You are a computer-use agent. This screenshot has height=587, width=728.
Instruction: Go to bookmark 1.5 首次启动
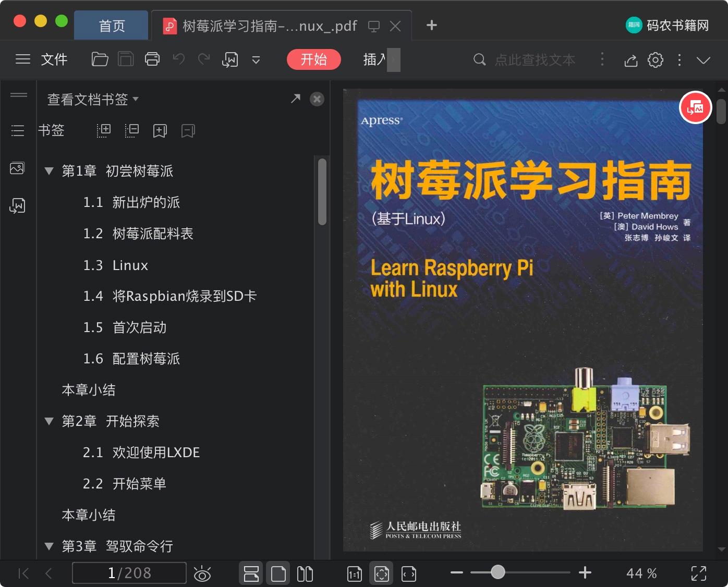coord(125,327)
